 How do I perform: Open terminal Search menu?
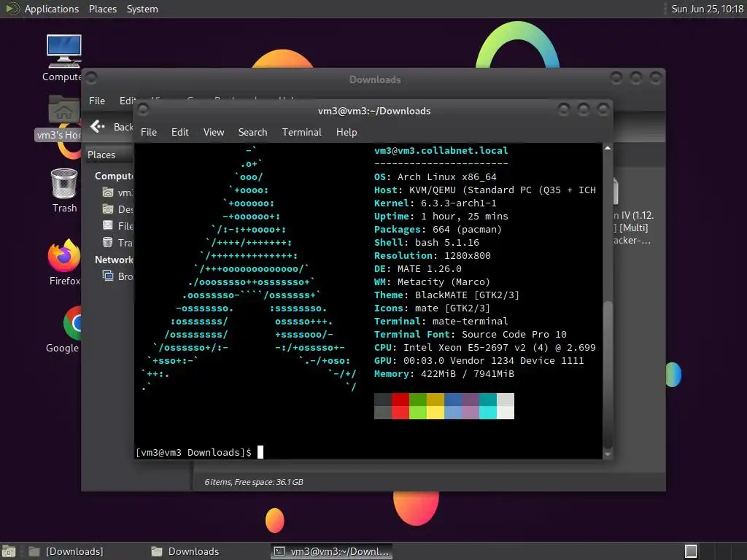point(252,132)
